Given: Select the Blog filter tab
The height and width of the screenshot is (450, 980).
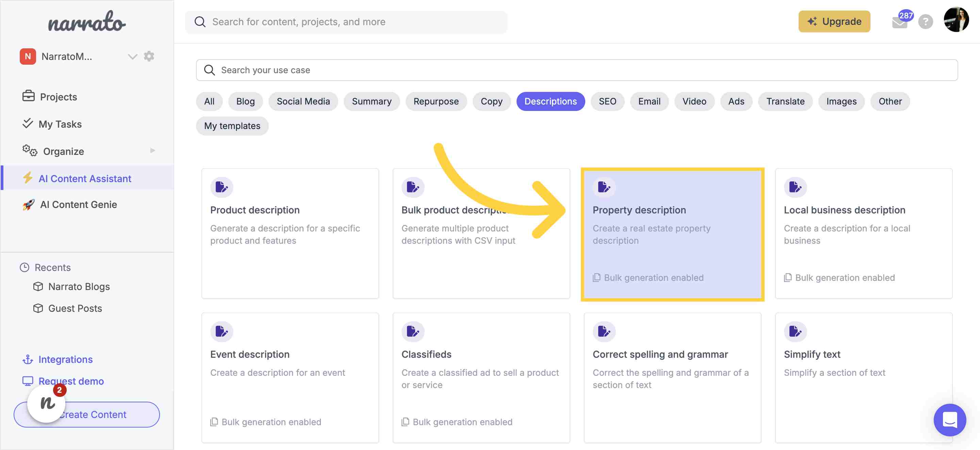Looking at the screenshot, I should point(245,101).
